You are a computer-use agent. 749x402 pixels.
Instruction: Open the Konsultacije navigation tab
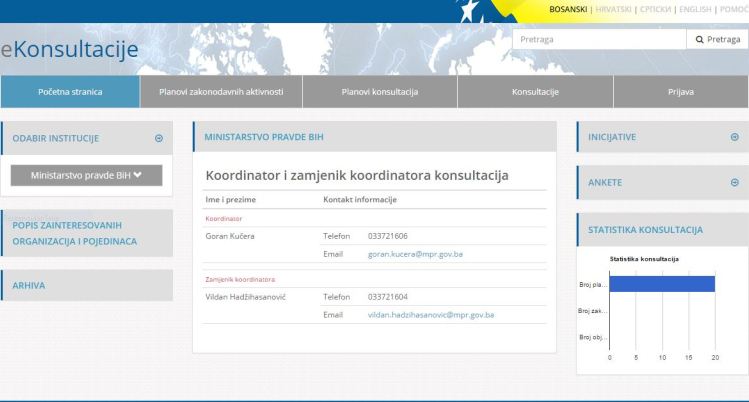point(535,92)
